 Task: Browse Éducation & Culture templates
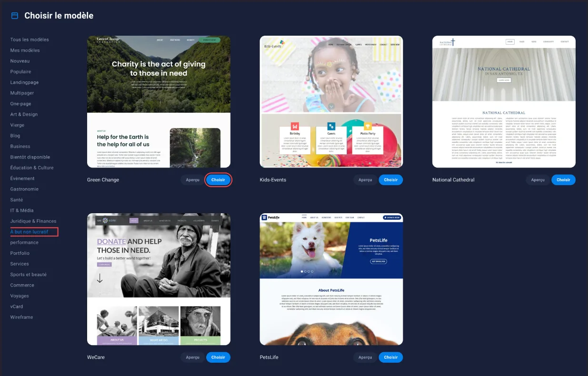(x=32, y=168)
